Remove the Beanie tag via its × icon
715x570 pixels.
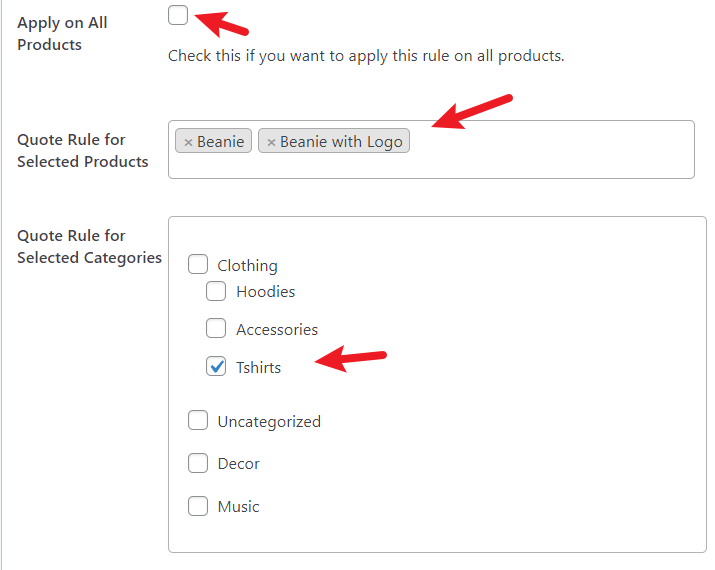pyautogui.click(x=188, y=142)
